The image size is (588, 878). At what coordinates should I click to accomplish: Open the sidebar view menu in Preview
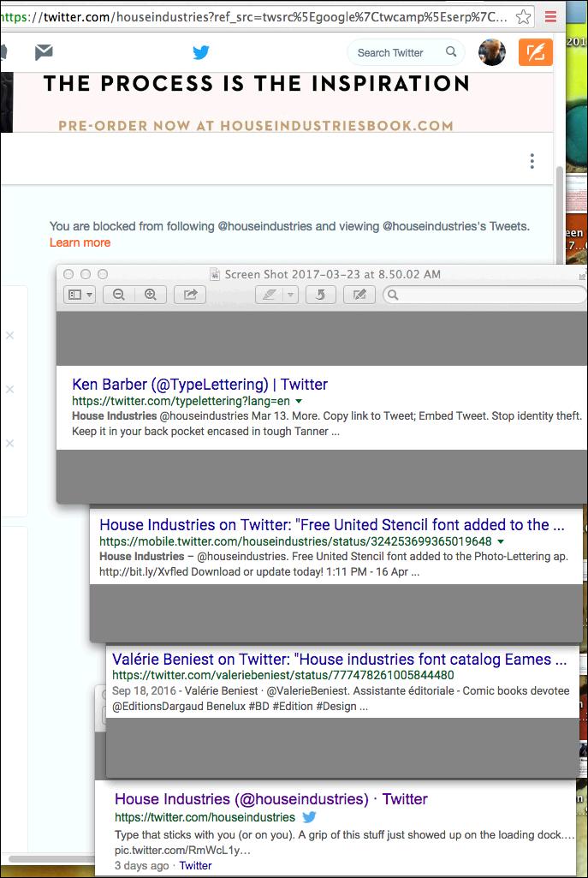(80, 295)
